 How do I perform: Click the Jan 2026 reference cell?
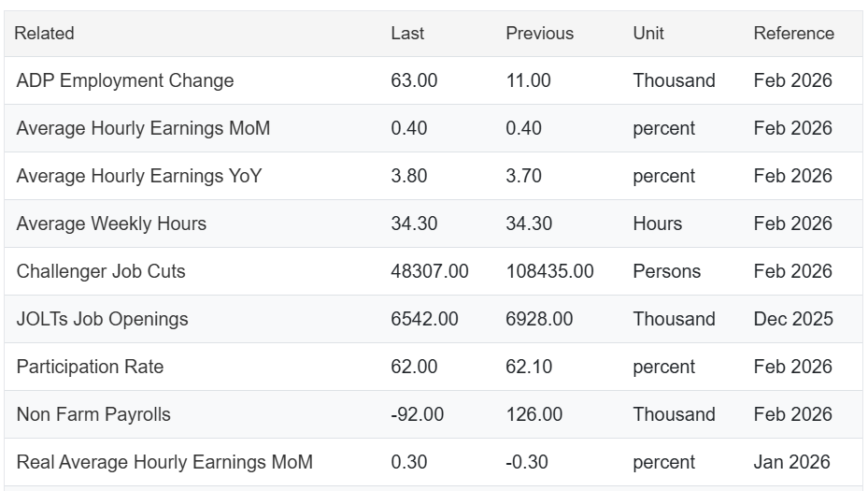[x=792, y=462]
